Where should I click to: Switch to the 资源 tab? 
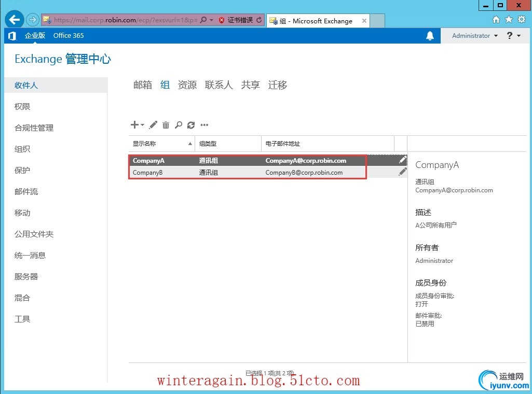click(x=187, y=85)
